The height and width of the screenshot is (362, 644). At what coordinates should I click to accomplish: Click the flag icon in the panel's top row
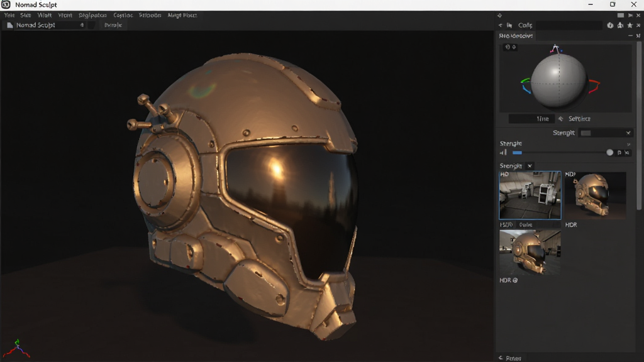click(630, 15)
